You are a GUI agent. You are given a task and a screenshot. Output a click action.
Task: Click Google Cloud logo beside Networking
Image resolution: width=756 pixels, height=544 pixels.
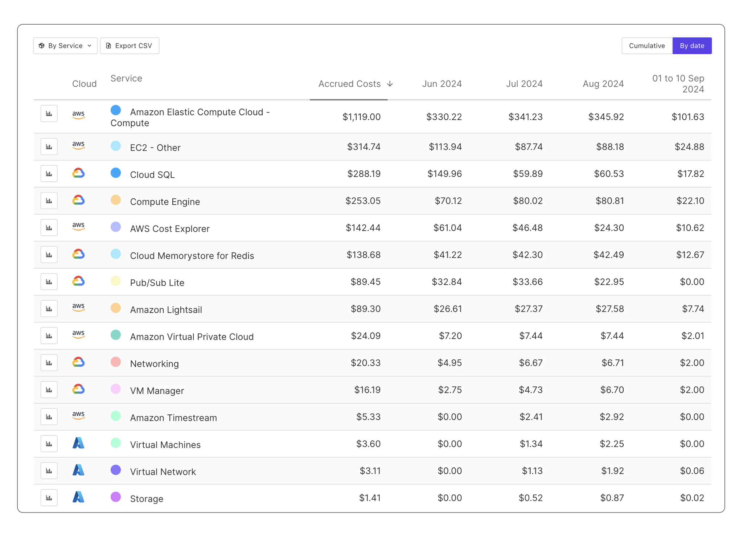(x=78, y=362)
